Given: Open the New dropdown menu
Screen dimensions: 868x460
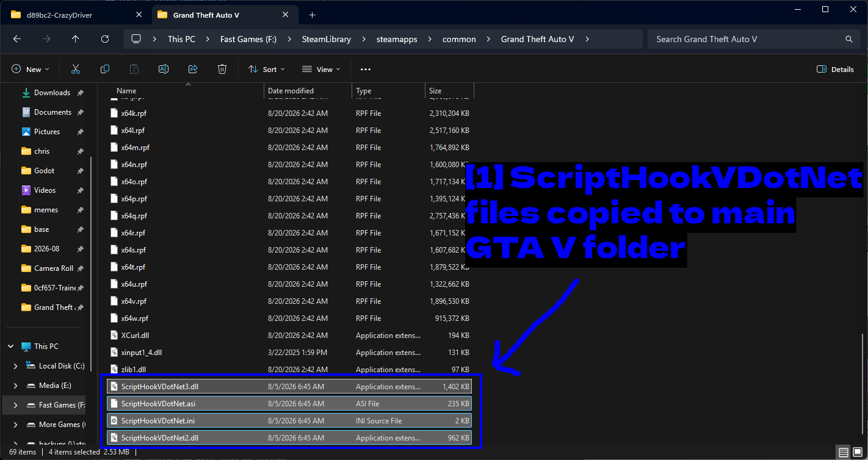Looking at the screenshot, I should point(30,70).
